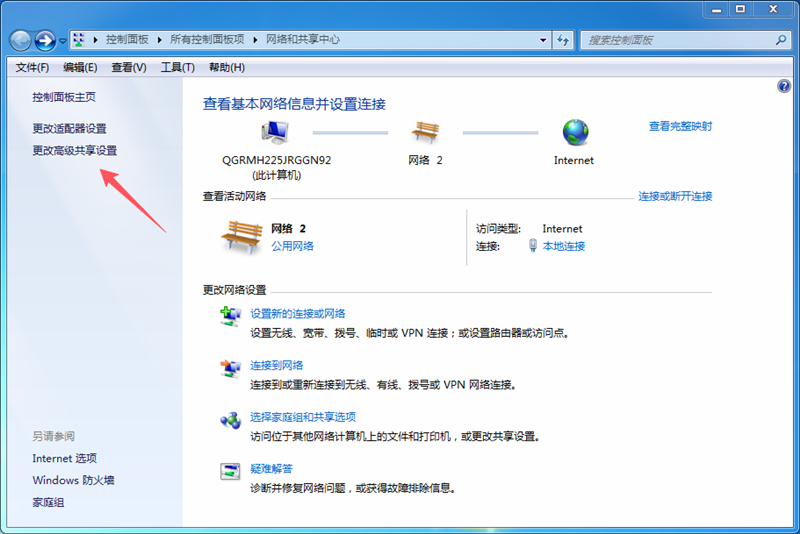Click the large bench icon under active networks
800x534 pixels.
pyautogui.click(x=240, y=237)
